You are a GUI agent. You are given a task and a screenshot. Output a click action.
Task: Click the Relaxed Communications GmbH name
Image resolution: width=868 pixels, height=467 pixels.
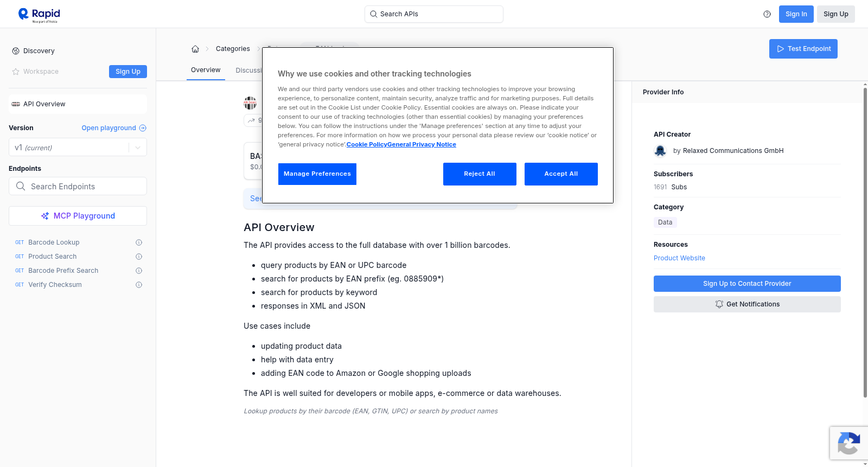click(x=733, y=151)
